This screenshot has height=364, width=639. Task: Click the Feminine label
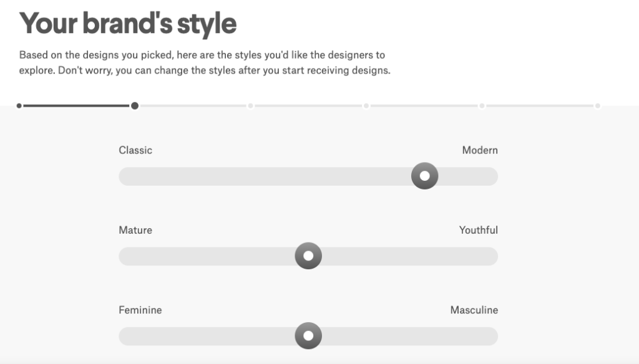tap(140, 310)
